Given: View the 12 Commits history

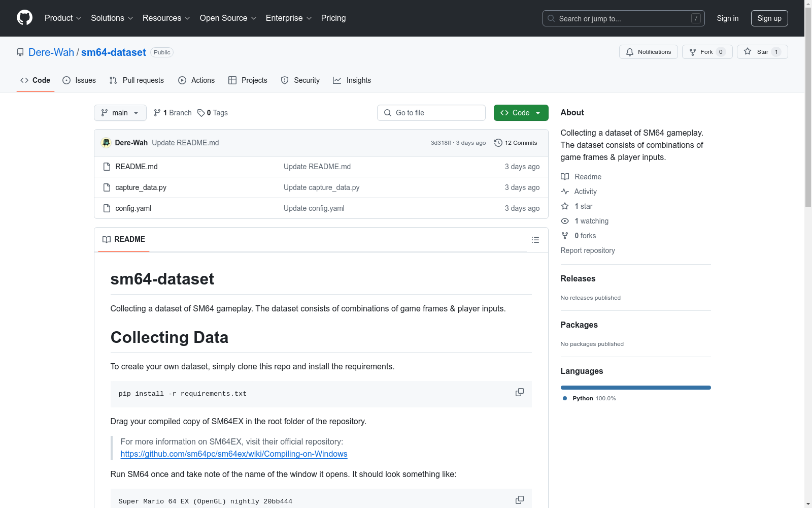Looking at the screenshot, I should [x=516, y=143].
